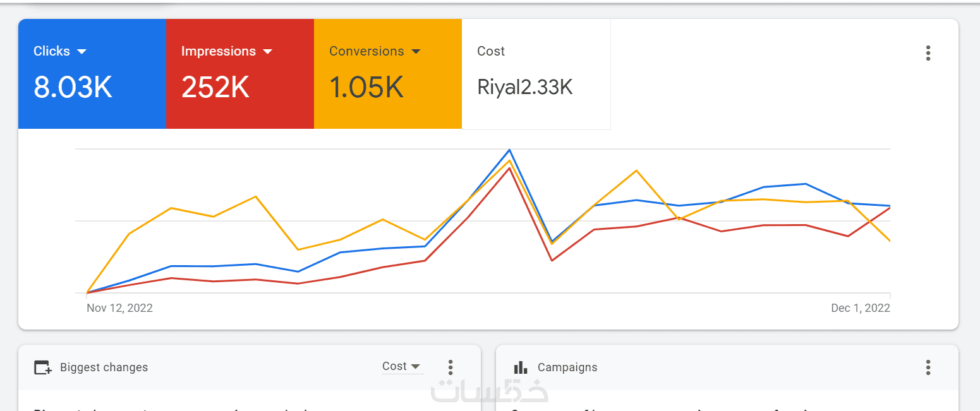
Task: Click the Campaigns heading text
Action: click(567, 367)
